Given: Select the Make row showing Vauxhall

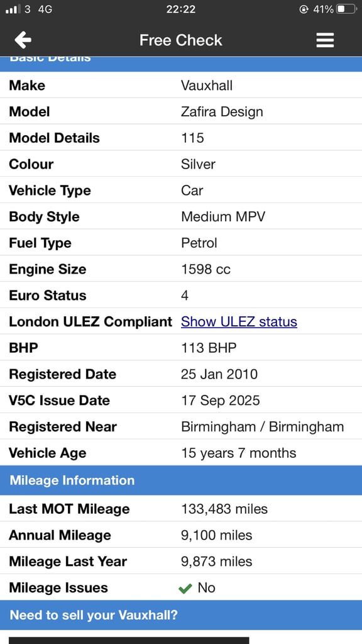Looking at the screenshot, I should tap(181, 85).
